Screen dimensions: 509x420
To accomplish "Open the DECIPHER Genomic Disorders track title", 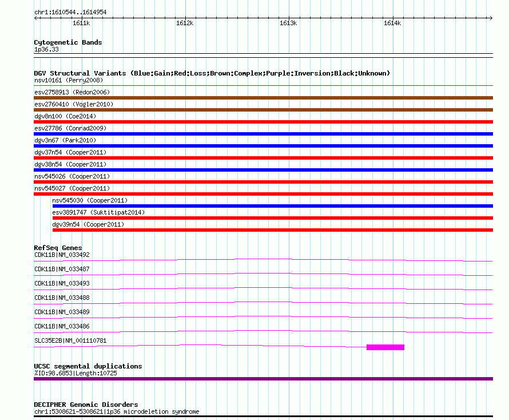I will tap(86, 405).
